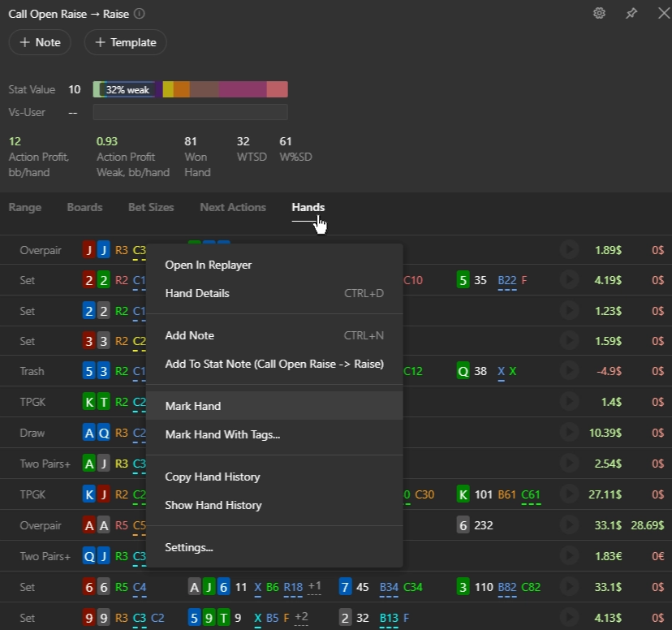Screen dimensions: 672x630
Task: Click the salmon pink end of stat bar
Action: (278, 89)
